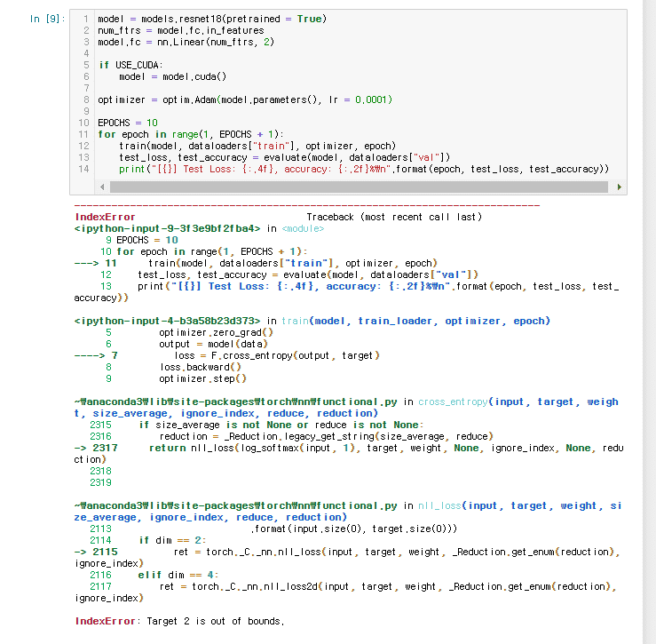Click the right scroll arrow of the code cell
This screenshot has height=644, width=656.
619,187
